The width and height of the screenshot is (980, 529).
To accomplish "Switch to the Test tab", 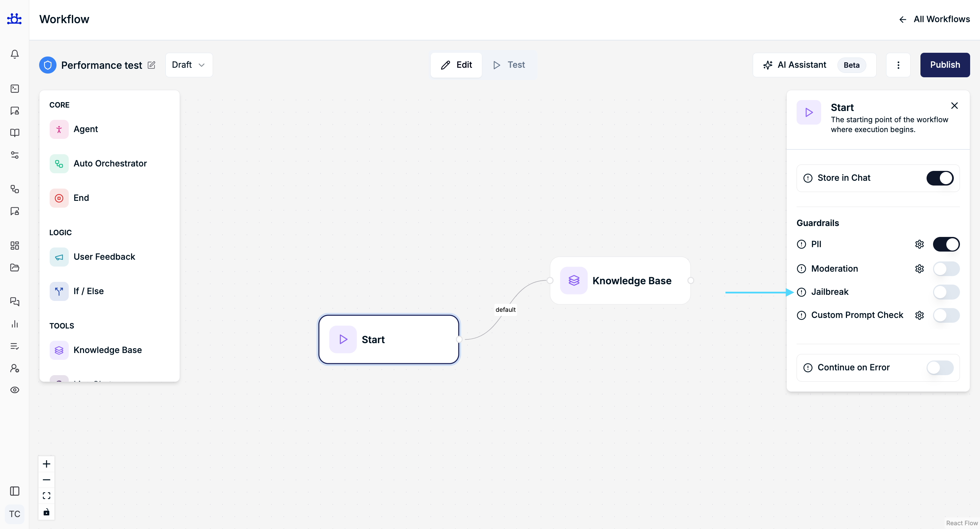I will point(509,65).
